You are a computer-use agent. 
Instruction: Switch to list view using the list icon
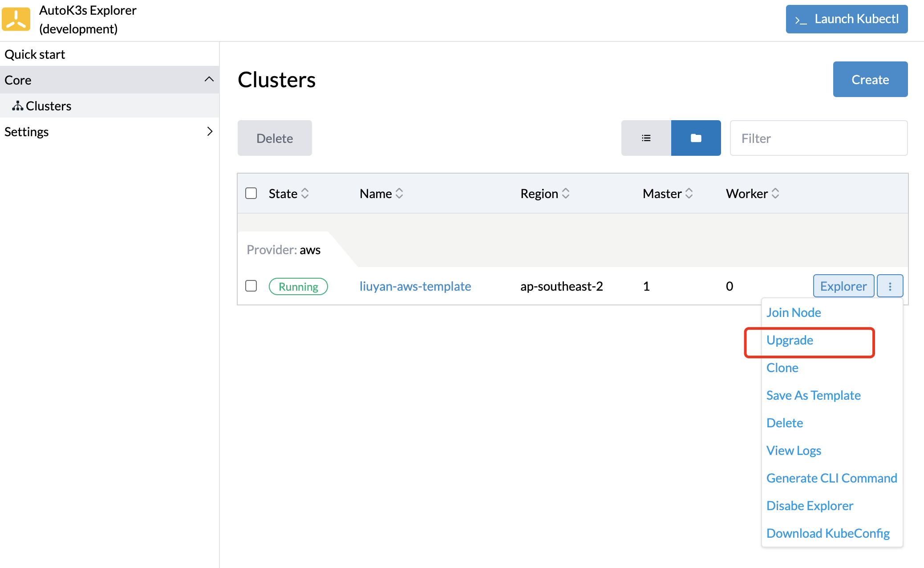646,138
